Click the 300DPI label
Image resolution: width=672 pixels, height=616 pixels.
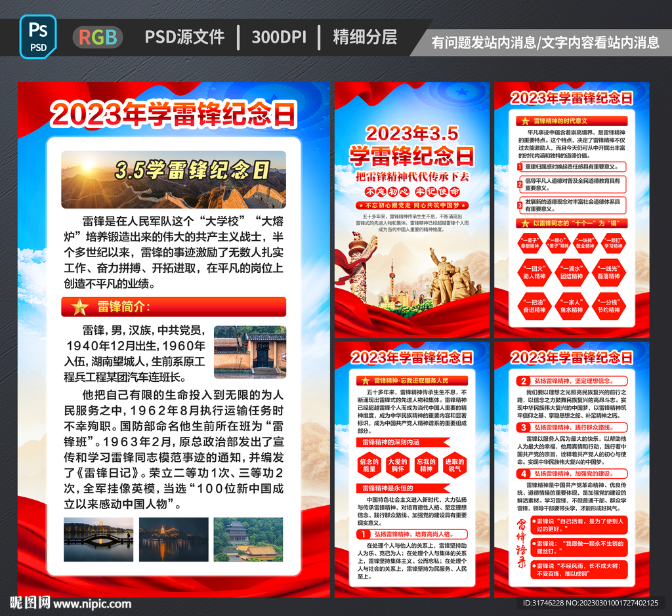[279, 37]
